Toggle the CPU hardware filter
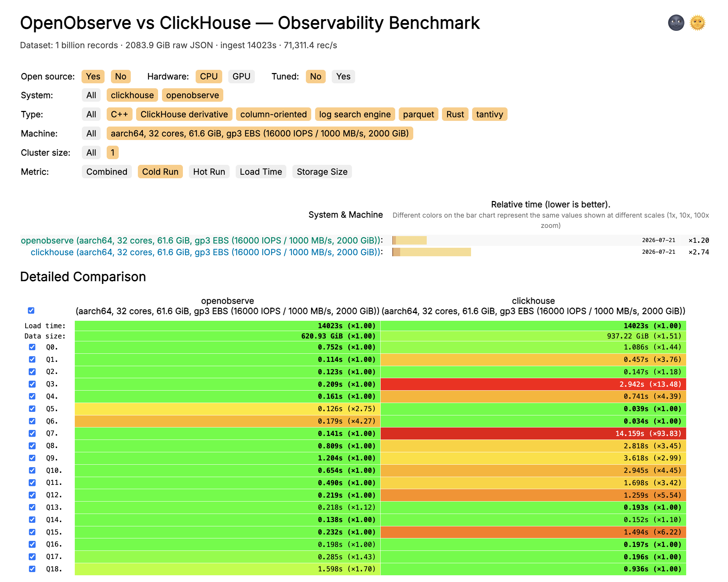The image size is (728, 582). (x=209, y=77)
